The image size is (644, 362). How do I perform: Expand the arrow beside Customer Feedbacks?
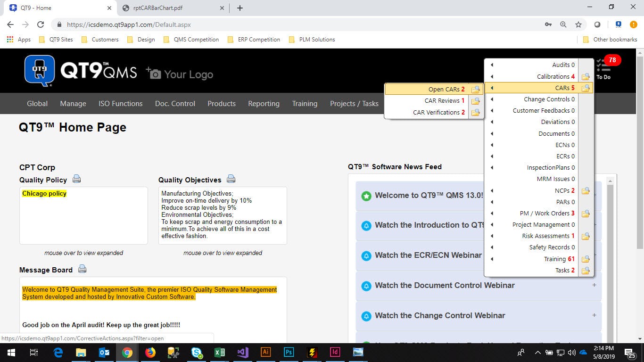(492, 111)
